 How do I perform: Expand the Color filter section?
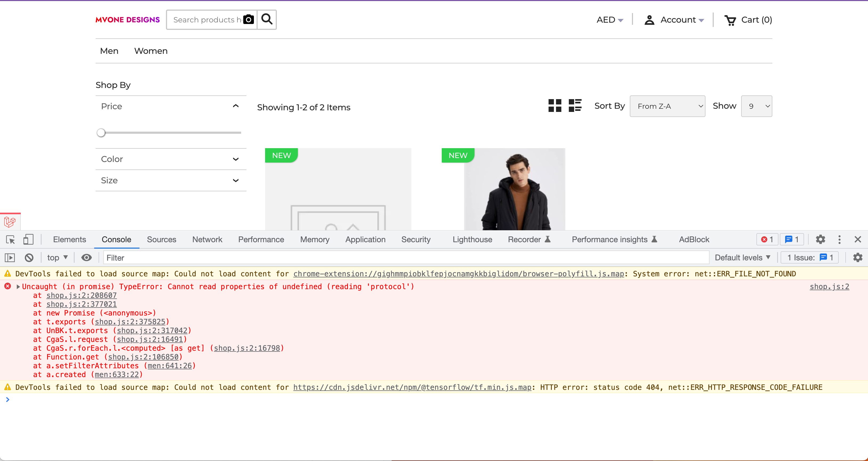(x=236, y=159)
